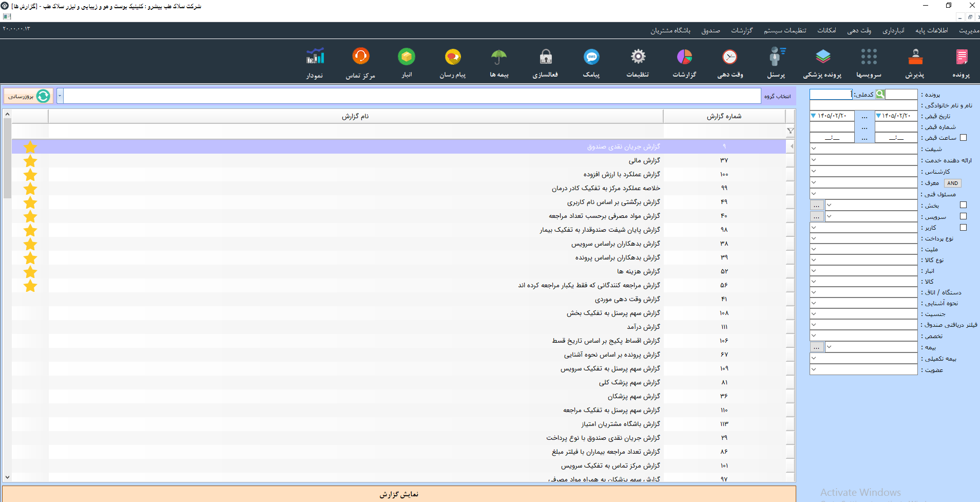The height and width of the screenshot is (502, 980).
Task: Open the باشگاه مشتریان menu
Action: tap(670, 31)
